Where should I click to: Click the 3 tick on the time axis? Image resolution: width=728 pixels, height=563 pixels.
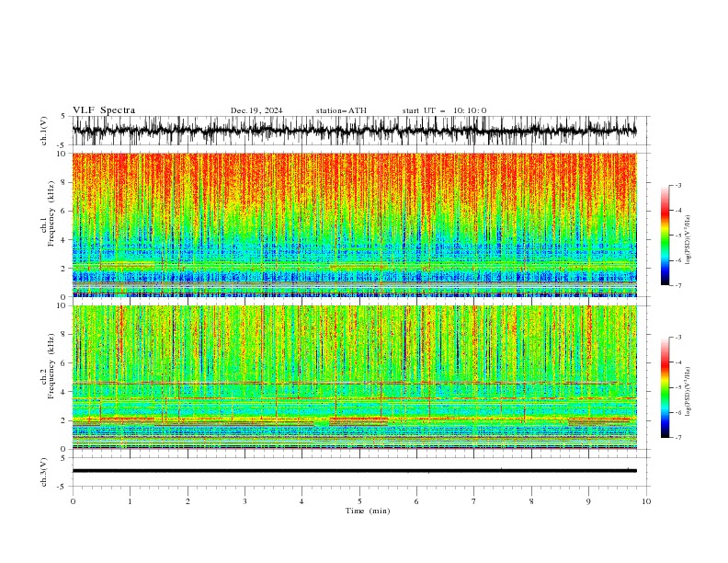[x=245, y=501]
